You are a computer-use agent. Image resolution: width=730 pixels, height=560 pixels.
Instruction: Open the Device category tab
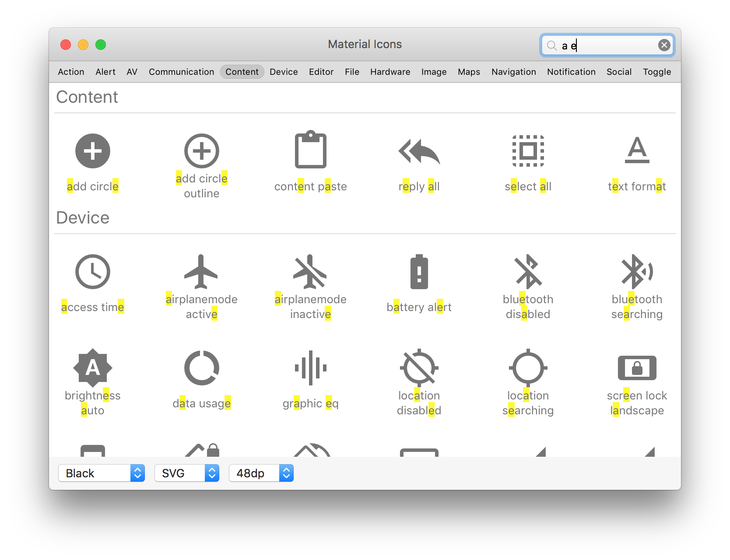coord(284,72)
